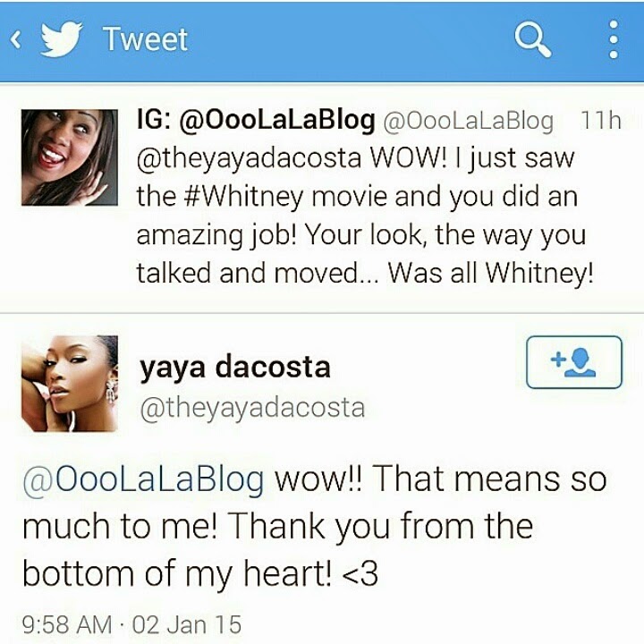Open OooLaLaBlog profile picture

70,157
